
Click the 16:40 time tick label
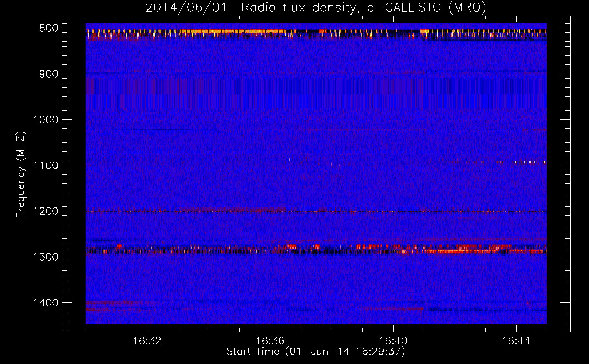[x=393, y=341]
